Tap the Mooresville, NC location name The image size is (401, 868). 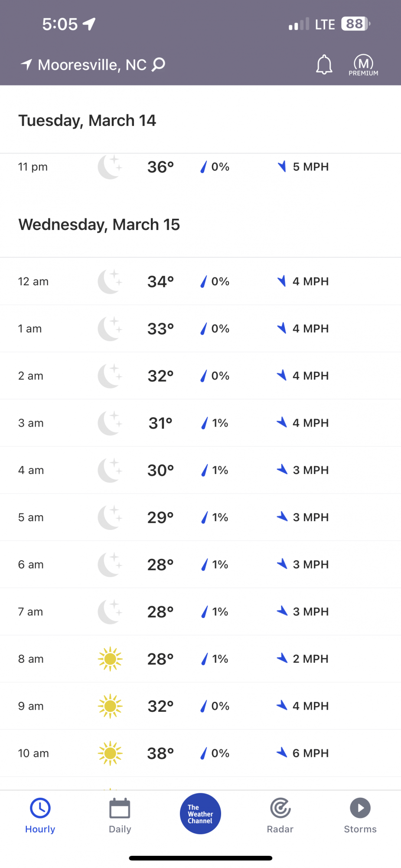(92, 65)
